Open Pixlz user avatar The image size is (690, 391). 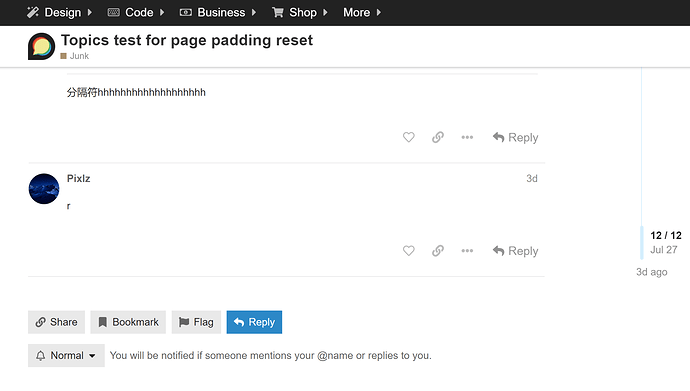click(x=44, y=189)
